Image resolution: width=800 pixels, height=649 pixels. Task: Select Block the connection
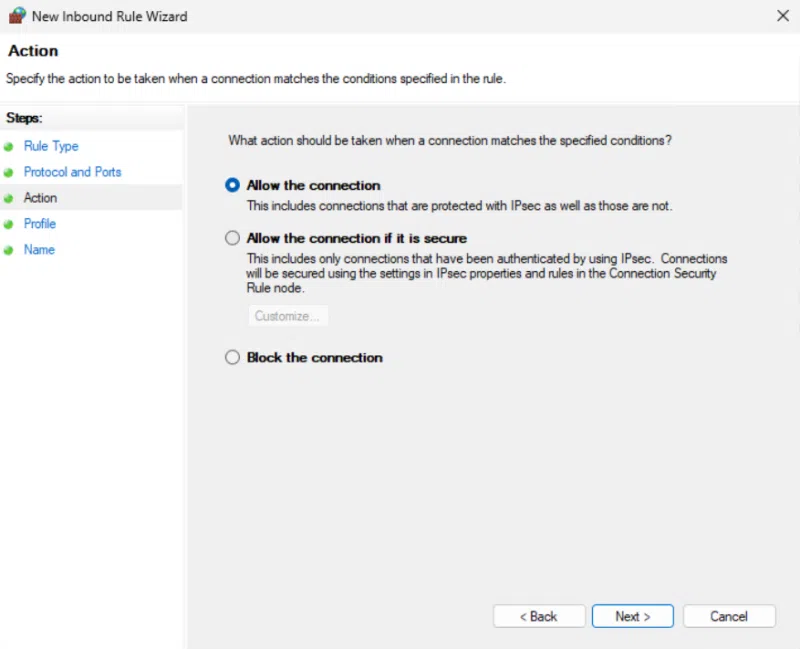(x=232, y=357)
